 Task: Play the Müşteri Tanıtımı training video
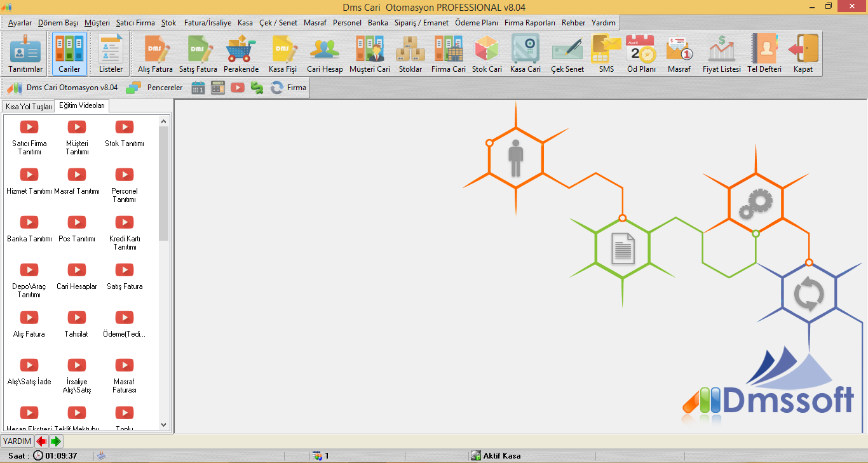(x=77, y=128)
